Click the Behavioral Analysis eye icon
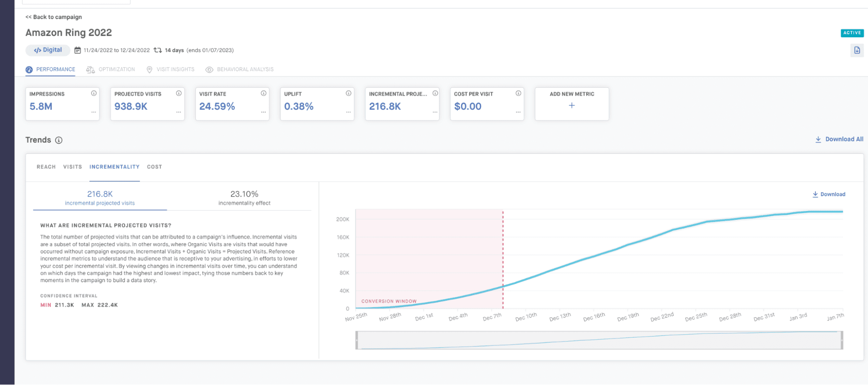This screenshot has width=868, height=385. 209,69
